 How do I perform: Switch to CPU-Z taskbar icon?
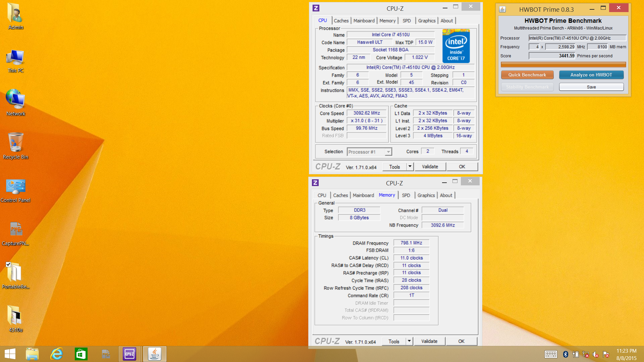[129, 354]
